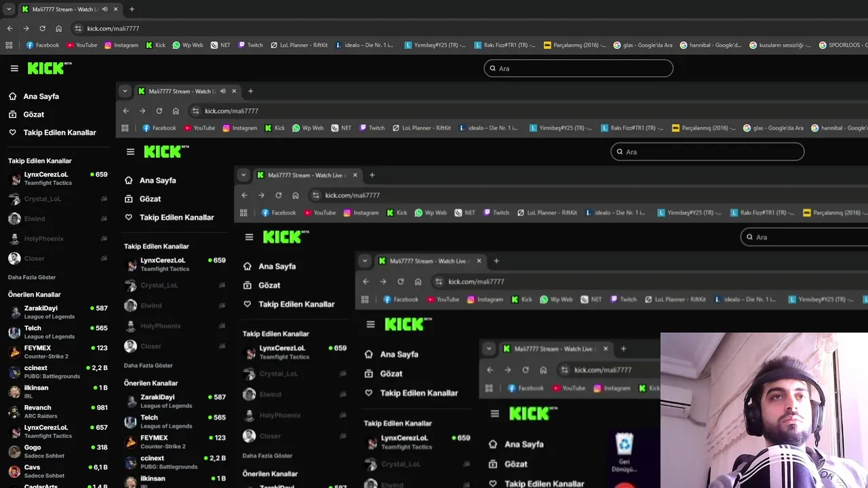Open offline Elwind channel in outermost sidebar
This screenshot has width=868, height=488.
[x=58, y=219]
